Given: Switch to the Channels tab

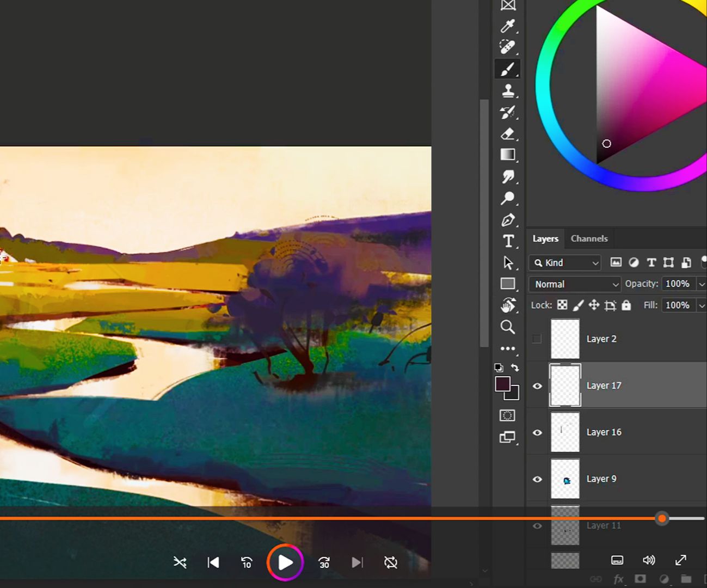Looking at the screenshot, I should point(589,238).
